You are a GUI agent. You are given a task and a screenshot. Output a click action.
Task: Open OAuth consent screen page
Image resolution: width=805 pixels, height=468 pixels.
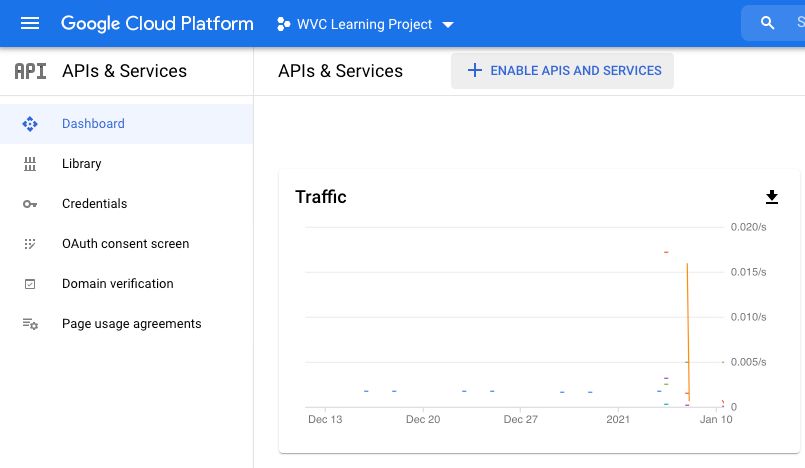coord(126,244)
